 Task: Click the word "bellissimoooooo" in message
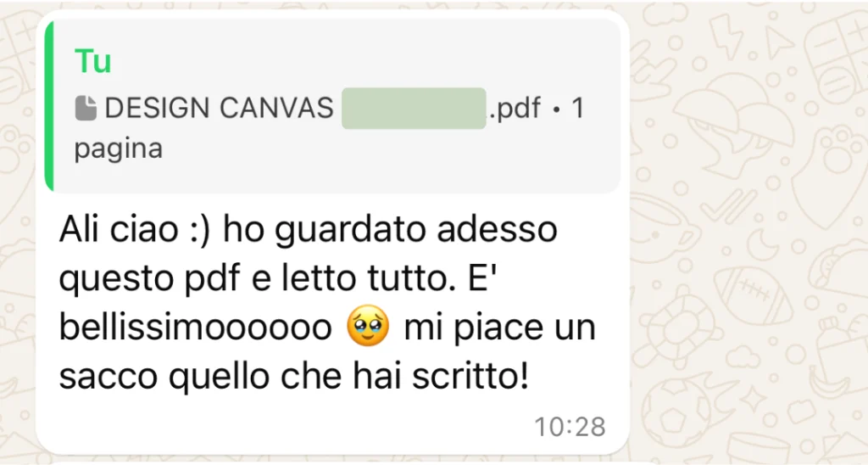(195, 327)
